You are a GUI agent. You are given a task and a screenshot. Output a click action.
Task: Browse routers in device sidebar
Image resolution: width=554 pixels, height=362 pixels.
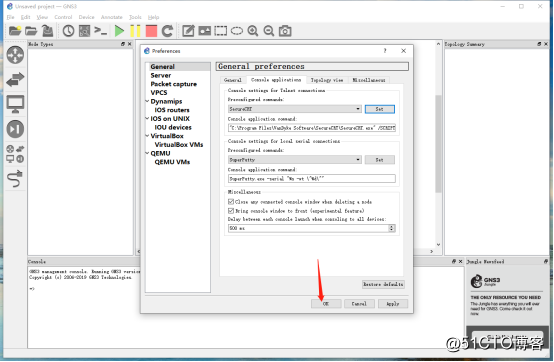(15, 55)
